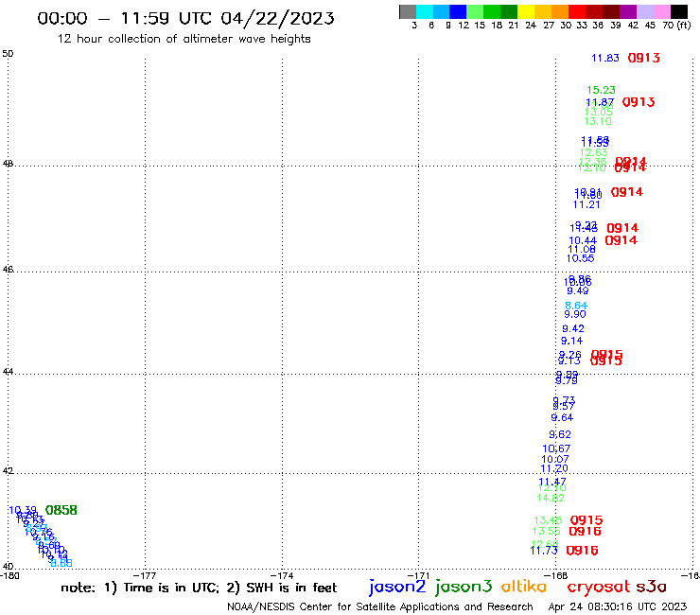Click wave height value 9.64
The image size is (700, 615).
coord(562,418)
